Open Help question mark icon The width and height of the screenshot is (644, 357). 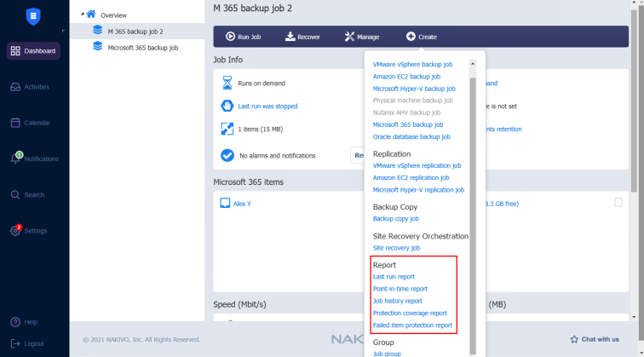[15, 322]
